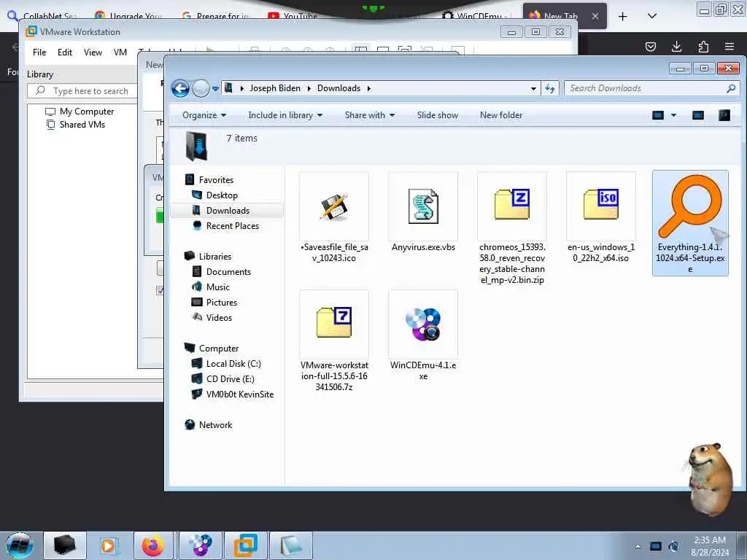
Task: Go back with the Explorer back arrow
Action: pos(180,88)
